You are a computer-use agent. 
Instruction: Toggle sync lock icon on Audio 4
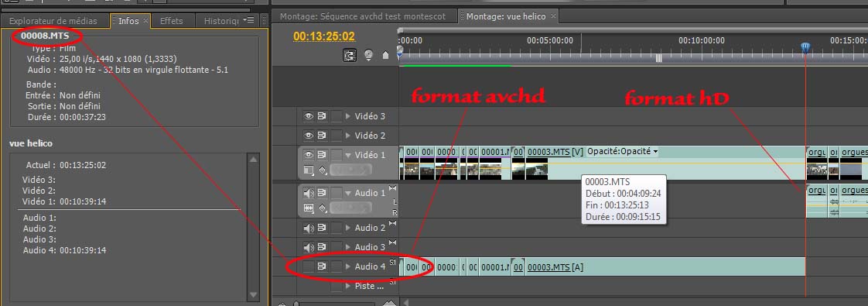[x=322, y=266]
